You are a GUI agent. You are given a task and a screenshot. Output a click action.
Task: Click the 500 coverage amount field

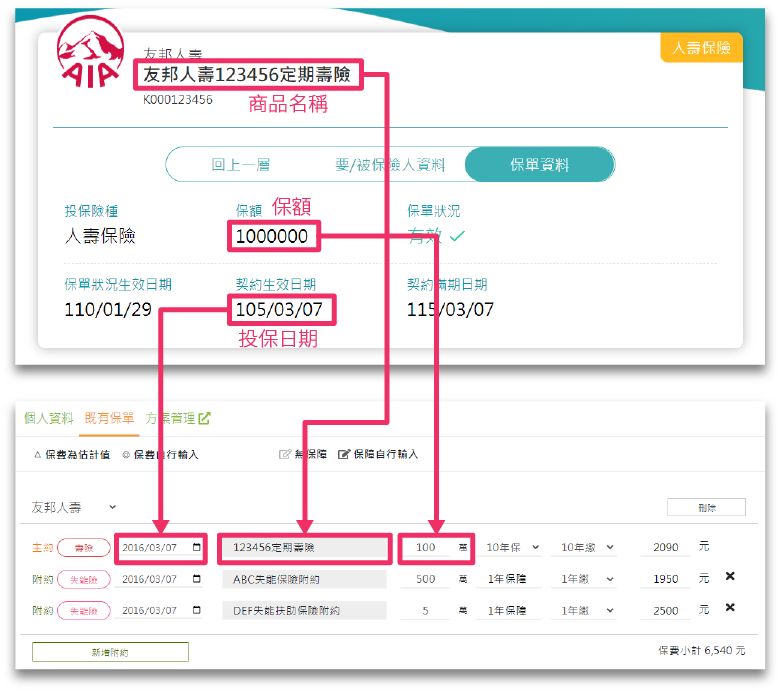pyautogui.click(x=426, y=579)
